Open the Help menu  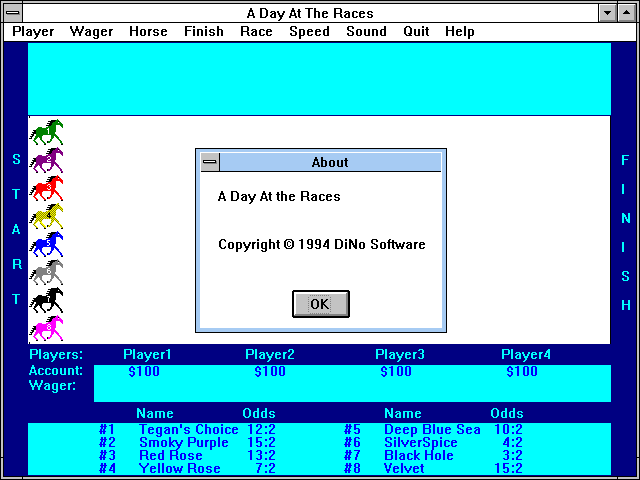[x=460, y=32]
